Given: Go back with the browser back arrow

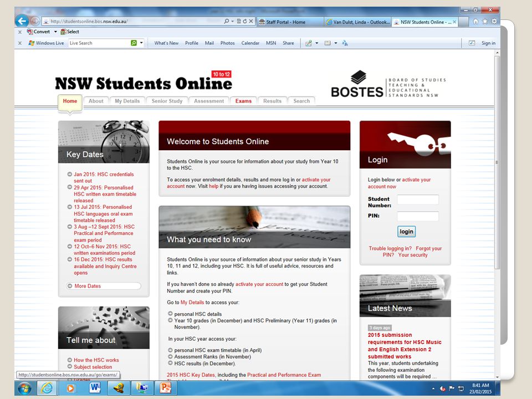Looking at the screenshot, I should pos(22,21).
